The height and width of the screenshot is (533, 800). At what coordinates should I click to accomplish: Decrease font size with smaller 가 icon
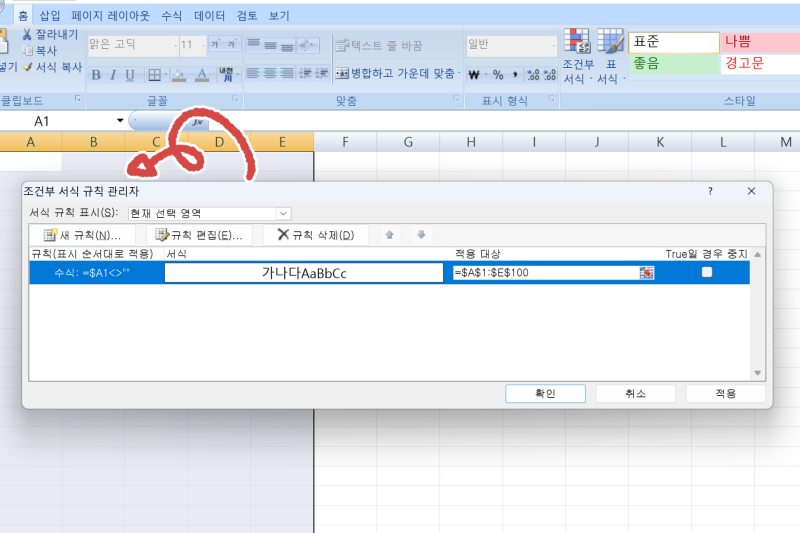point(231,44)
